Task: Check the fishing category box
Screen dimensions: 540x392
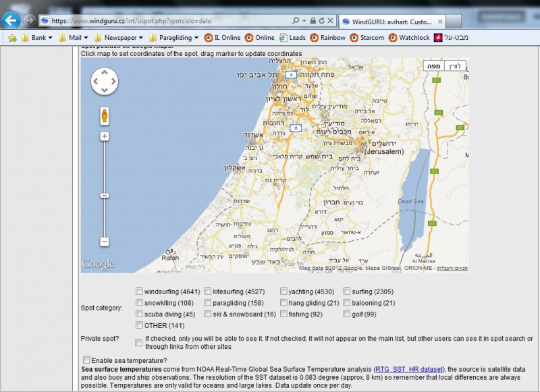Action: click(283, 314)
